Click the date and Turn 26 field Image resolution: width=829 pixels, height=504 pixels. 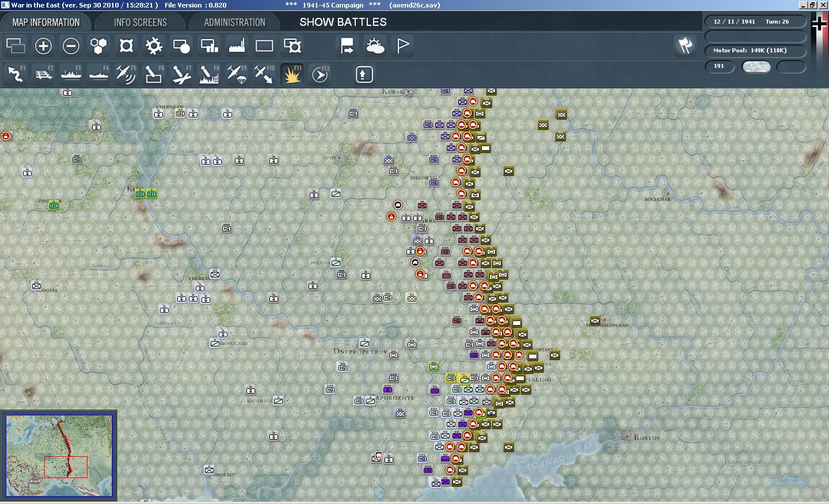tap(755, 22)
